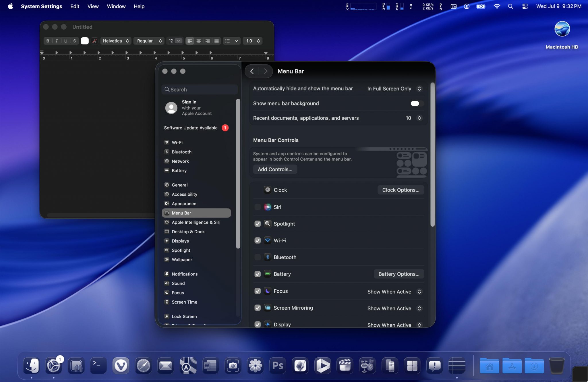The height and width of the screenshot is (382, 588).
Task: Click the Control Center menu bar icon
Action: (525, 6)
